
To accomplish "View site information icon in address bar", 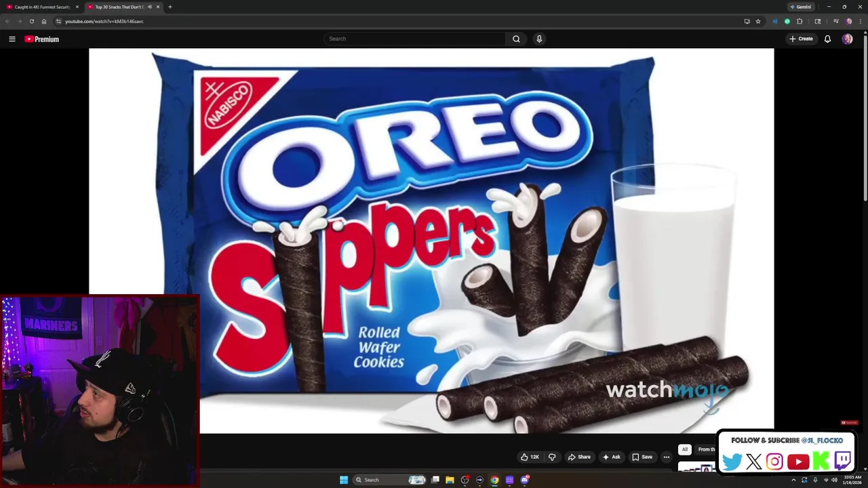I will tap(58, 21).
